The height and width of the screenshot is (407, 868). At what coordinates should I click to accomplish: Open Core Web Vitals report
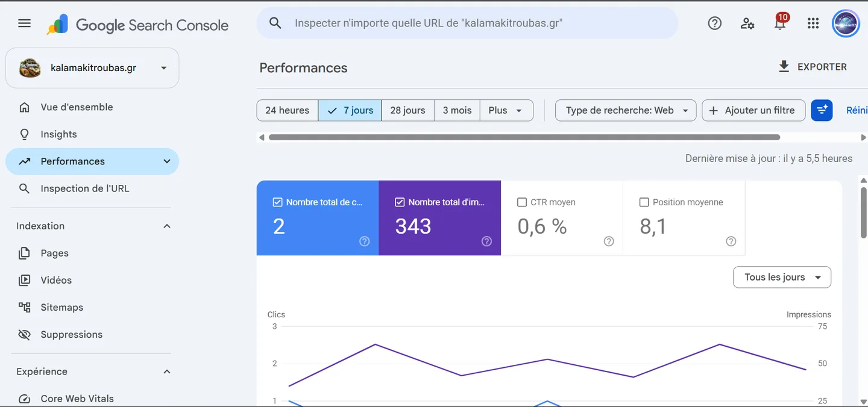[x=92, y=399]
